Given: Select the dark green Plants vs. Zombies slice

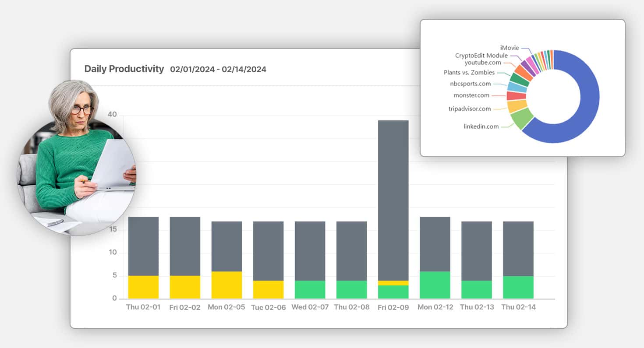Looking at the screenshot, I should click(520, 78).
